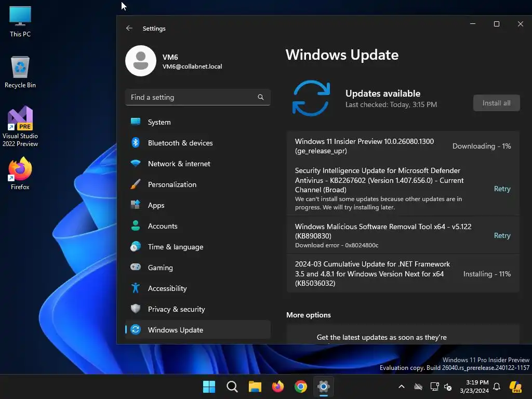
Task: Click the Settings gear on the taskbar
Action: point(324,387)
